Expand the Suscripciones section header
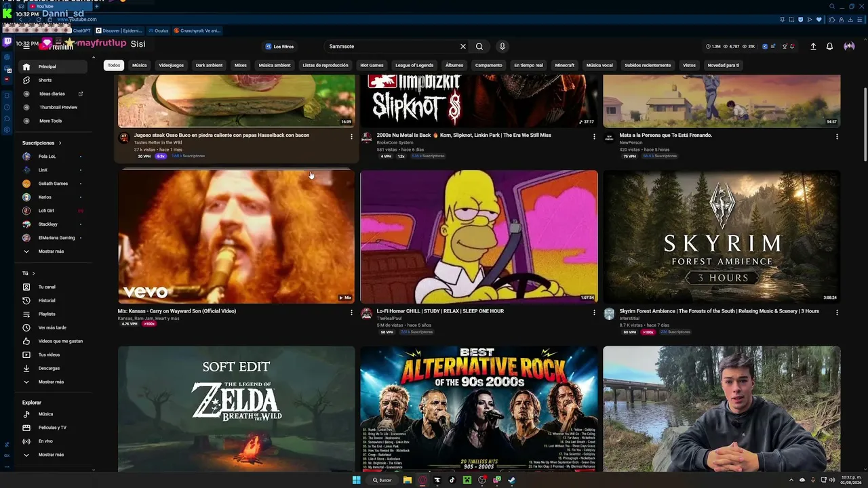Image resolution: width=868 pixels, height=488 pixels. pos(42,143)
